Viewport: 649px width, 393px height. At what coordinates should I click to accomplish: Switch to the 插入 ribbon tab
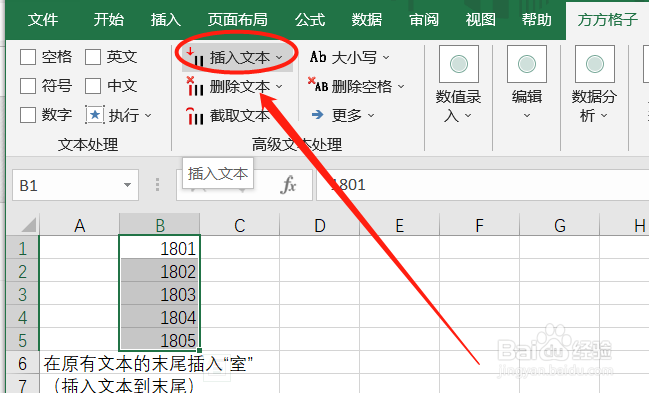coord(166,19)
